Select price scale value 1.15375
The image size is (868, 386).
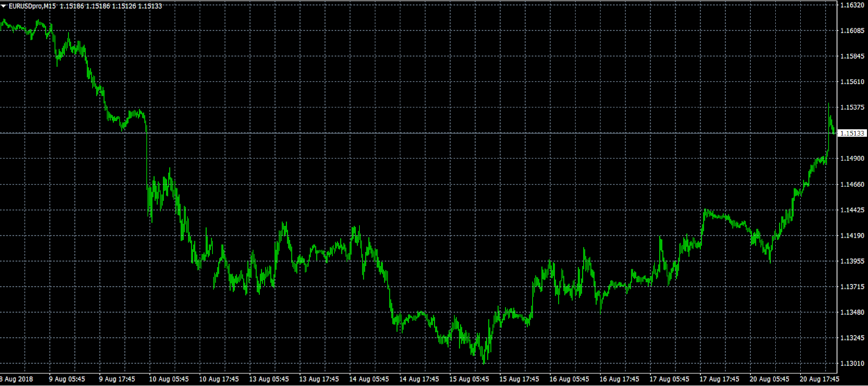click(852, 107)
